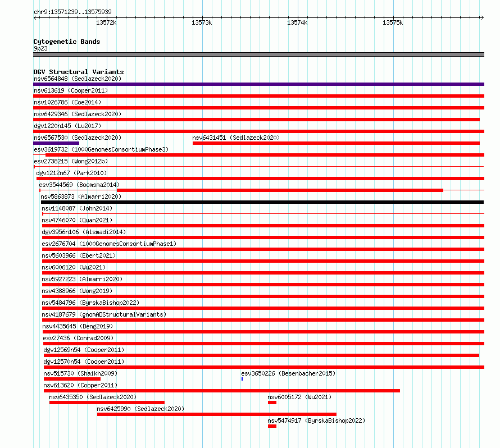Click esv3650226 (Besenbacher2015) label
The image size is (500, 448).
288,373
